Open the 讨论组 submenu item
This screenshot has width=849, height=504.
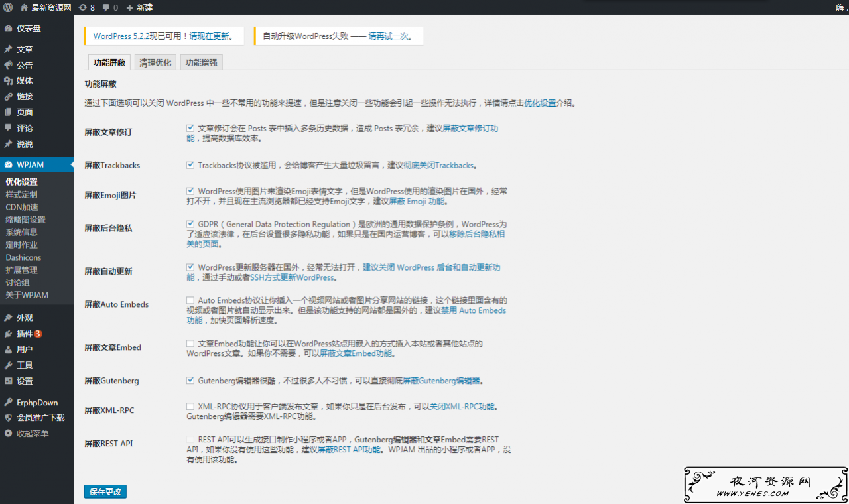point(18,283)
